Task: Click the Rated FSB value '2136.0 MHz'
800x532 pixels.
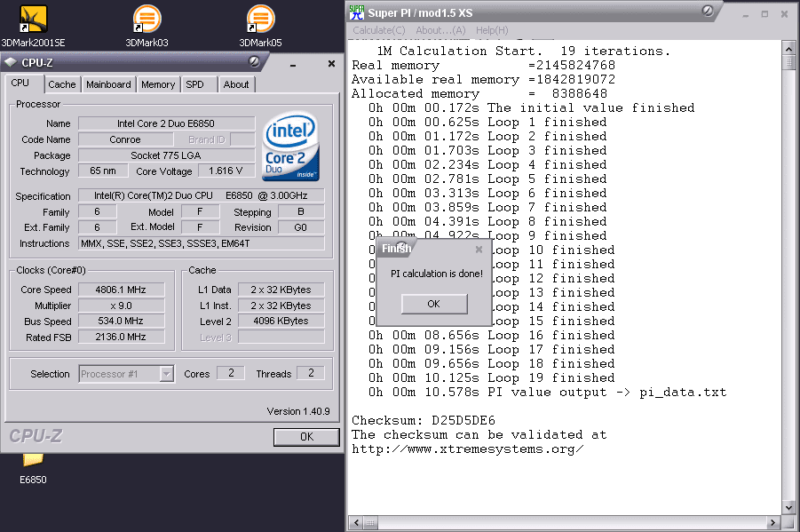Action: (121, 337)
